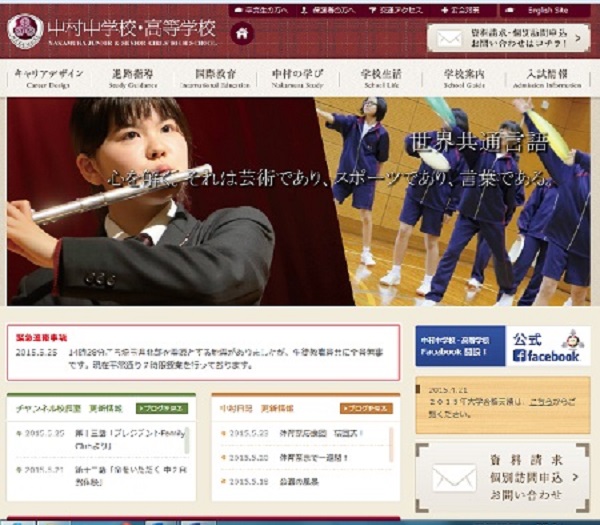Viewport: 600px width, 525px height.
Task: Click the Nakamura school crest logo
Action: pyautogui.click(x=25, y=31)
